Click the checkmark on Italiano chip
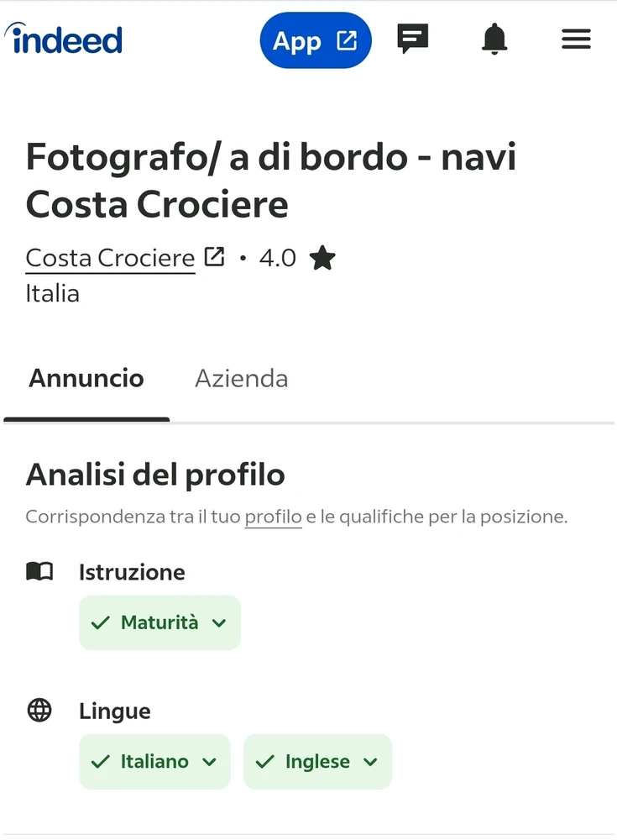The width and height of the screenshot is (617, 840). [x=101, y=762]
